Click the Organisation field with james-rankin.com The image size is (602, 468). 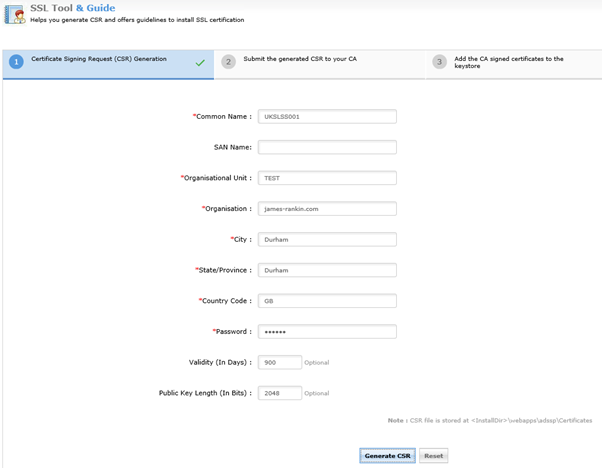(x=327, y=208)
